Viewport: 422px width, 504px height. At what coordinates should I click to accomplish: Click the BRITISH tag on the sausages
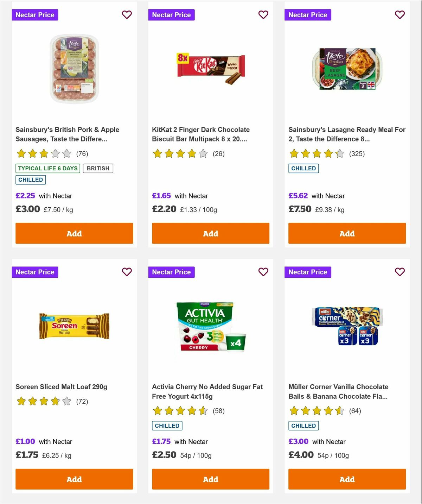pyautogui.click(x=98, y=168)
